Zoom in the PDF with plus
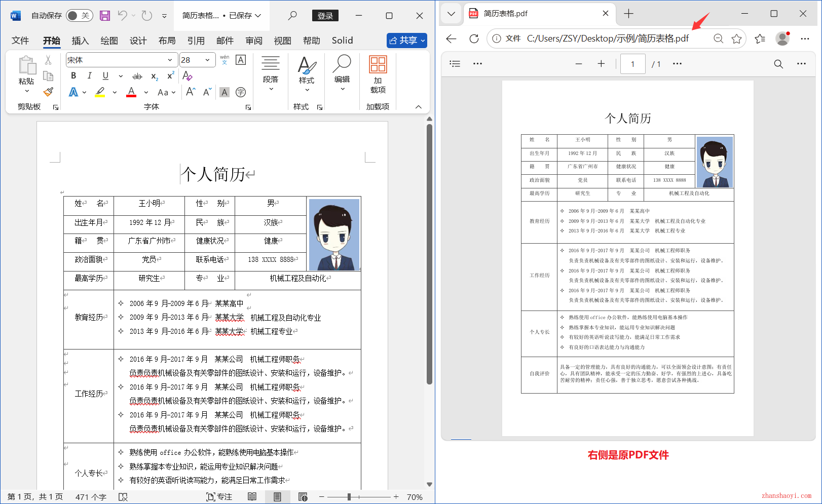This screenshot has width=822, height=504. [601, 64]
